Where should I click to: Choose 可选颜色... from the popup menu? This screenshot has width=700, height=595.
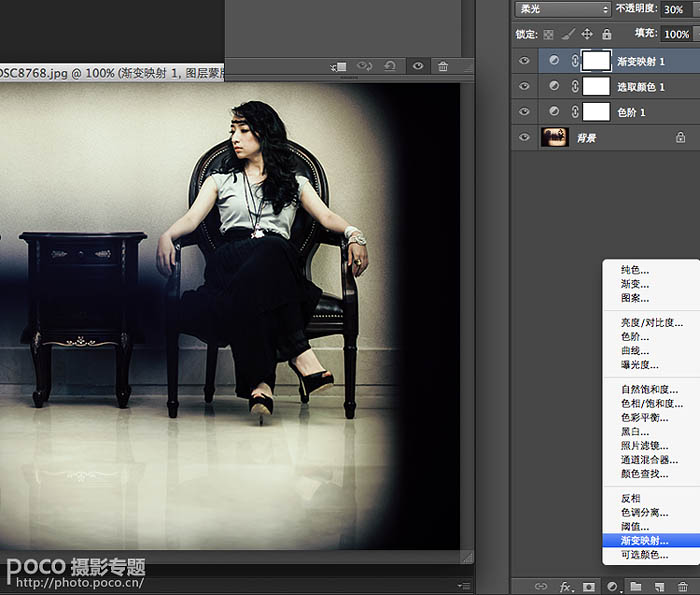tap(644, 554)
